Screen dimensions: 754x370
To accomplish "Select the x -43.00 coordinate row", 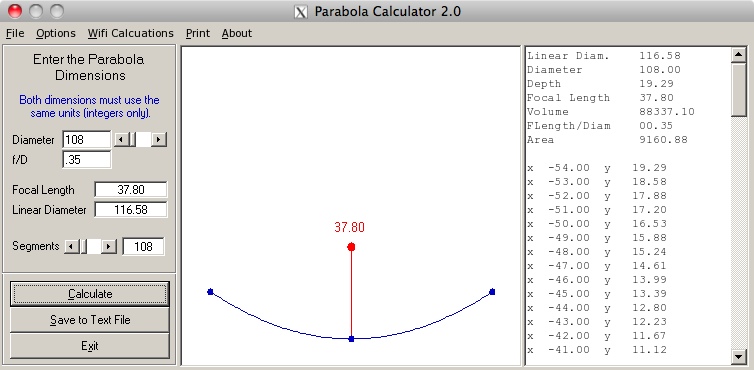I will pyautogui.click(x=597, y=321).
